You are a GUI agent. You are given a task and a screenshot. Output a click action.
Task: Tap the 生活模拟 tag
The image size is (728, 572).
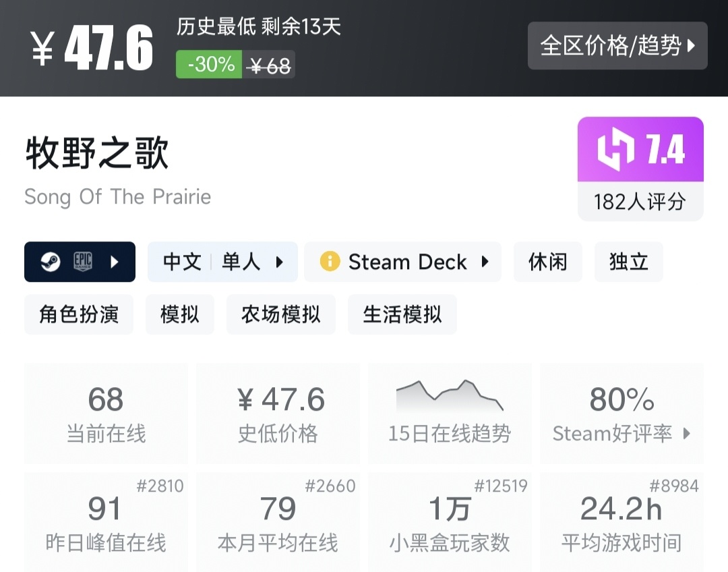coord(402,314)
